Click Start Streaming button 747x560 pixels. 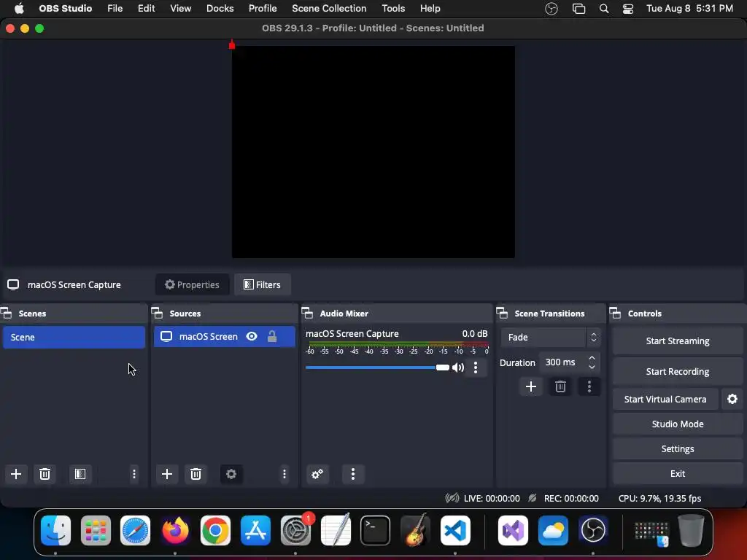[x=678, y=341]
